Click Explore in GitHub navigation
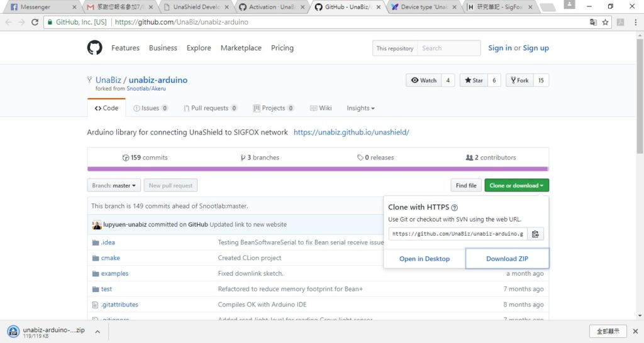Screen dimensions: 644x343 pyautogui.click(x=199, y=48)
